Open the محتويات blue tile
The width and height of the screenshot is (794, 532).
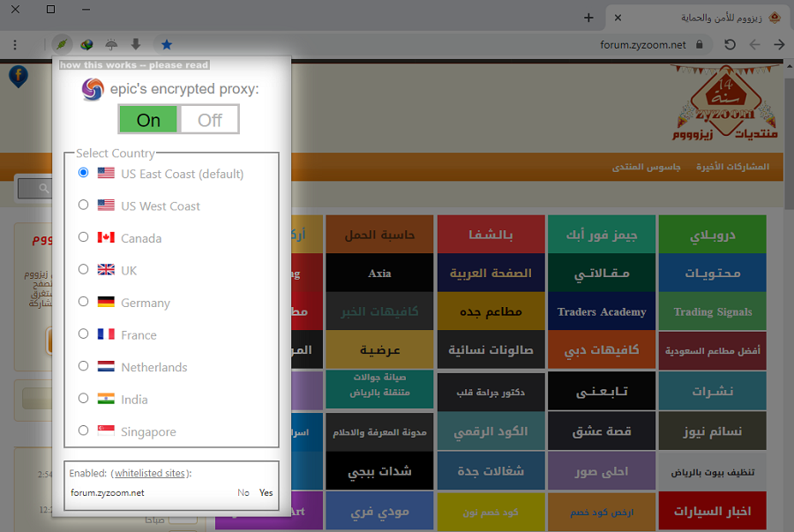713,273
